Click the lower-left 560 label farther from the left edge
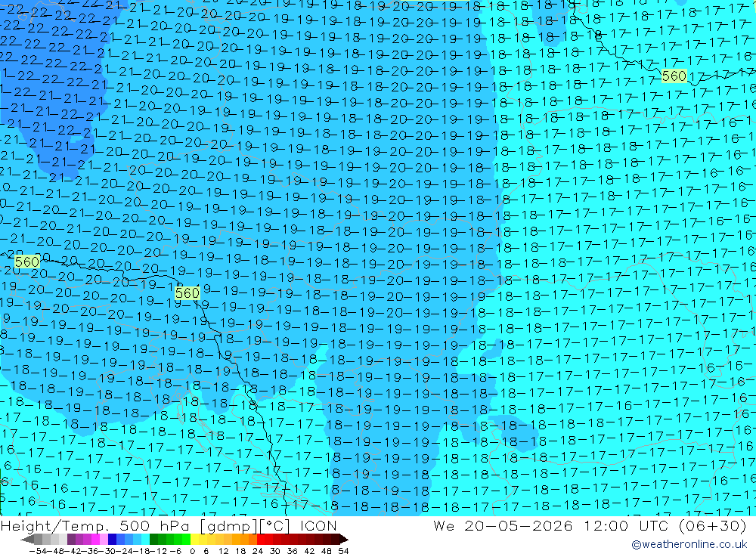This screenshot has height=554, width=756. [x=187, y=293]
